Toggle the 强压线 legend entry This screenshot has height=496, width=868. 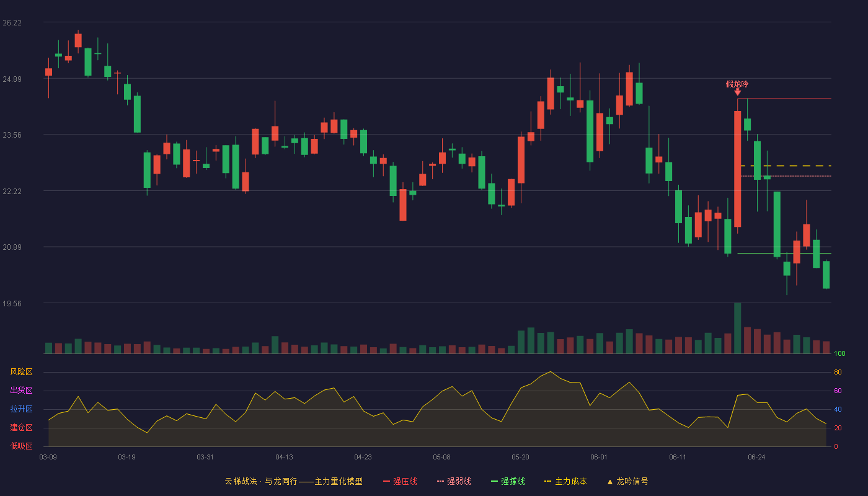click(400, 481)
